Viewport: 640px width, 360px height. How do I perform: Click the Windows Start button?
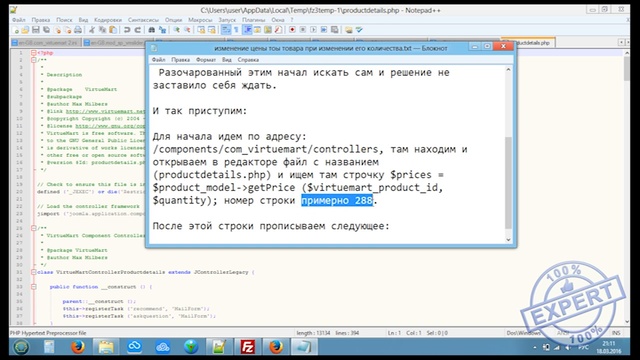tap(21, 347)
